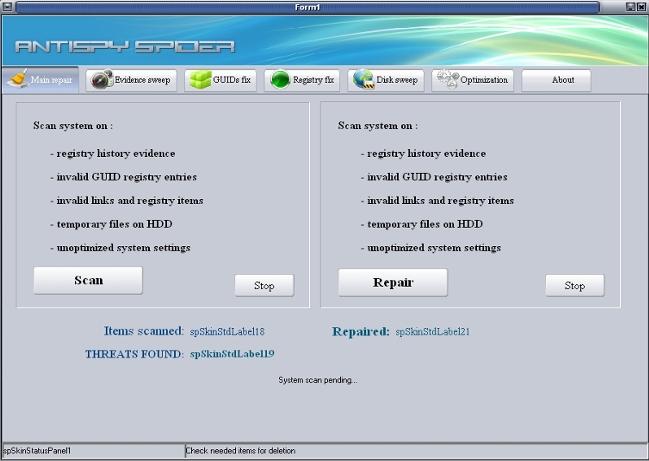Screen dimensions: 649x461
Task: Click the green Registry fix icon
Action: point(280,80)
